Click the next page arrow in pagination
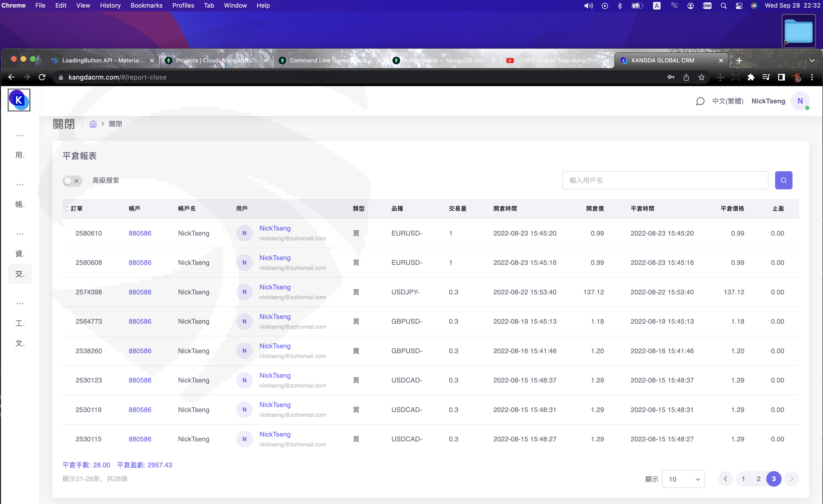 click(x=792, y=479)
